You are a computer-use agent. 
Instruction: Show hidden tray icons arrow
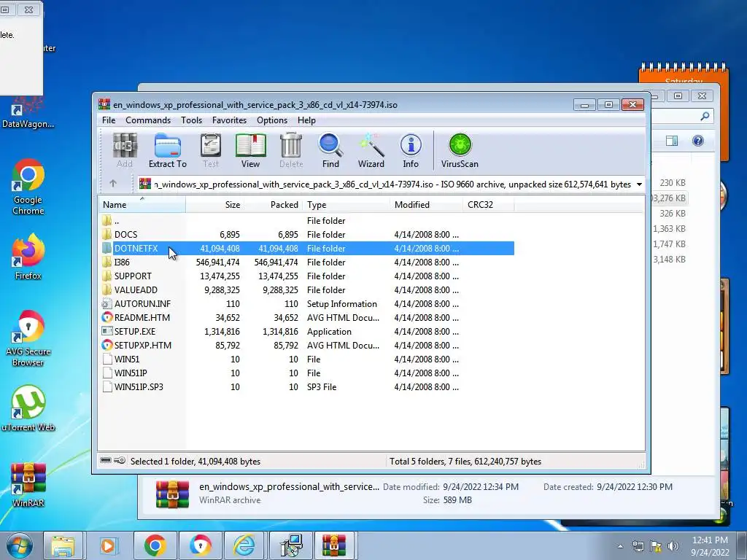620,546
